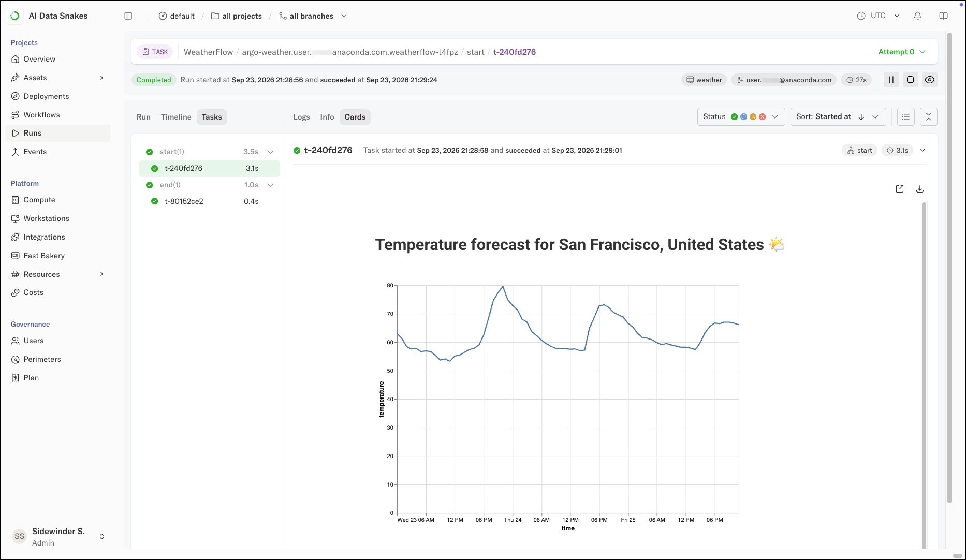Click the 27s duration badge
The width and height of the screenshot is (966, 560).
pos(856,80)
